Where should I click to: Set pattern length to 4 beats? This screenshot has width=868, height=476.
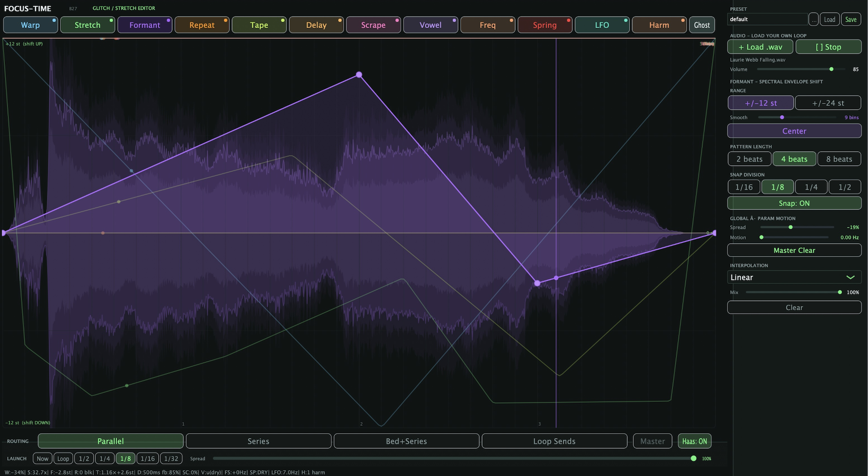tap(794, 159)
